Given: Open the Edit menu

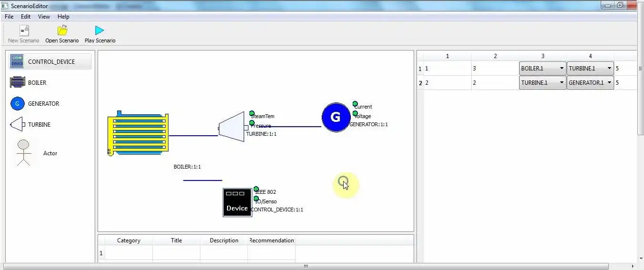Looking at the screenshot, I should point(26,17).
